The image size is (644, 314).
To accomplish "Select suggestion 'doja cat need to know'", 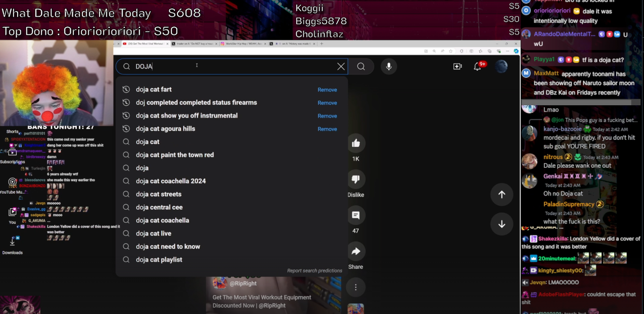I will coord(168,247).
